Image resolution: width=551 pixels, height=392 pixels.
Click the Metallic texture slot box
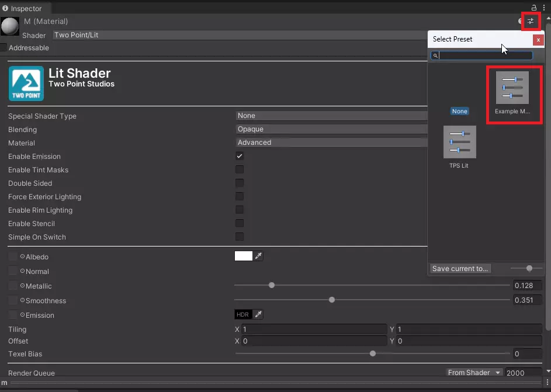click(13, 286)
